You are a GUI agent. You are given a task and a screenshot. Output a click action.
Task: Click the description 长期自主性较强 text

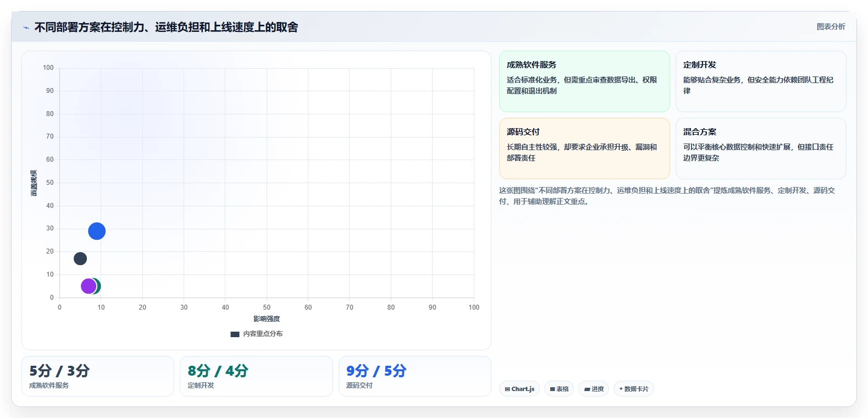[582, 152]
